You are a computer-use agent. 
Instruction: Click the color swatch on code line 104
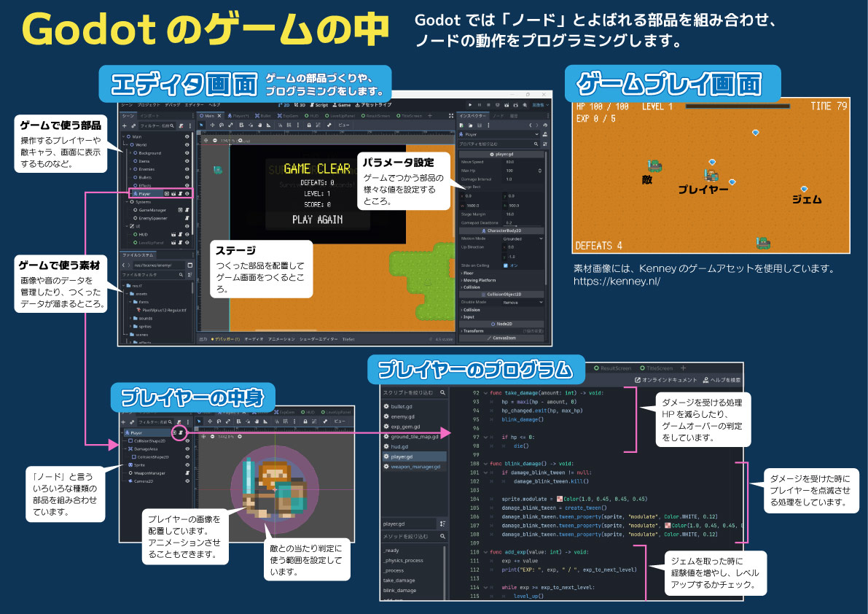click(x=560, y=499)
